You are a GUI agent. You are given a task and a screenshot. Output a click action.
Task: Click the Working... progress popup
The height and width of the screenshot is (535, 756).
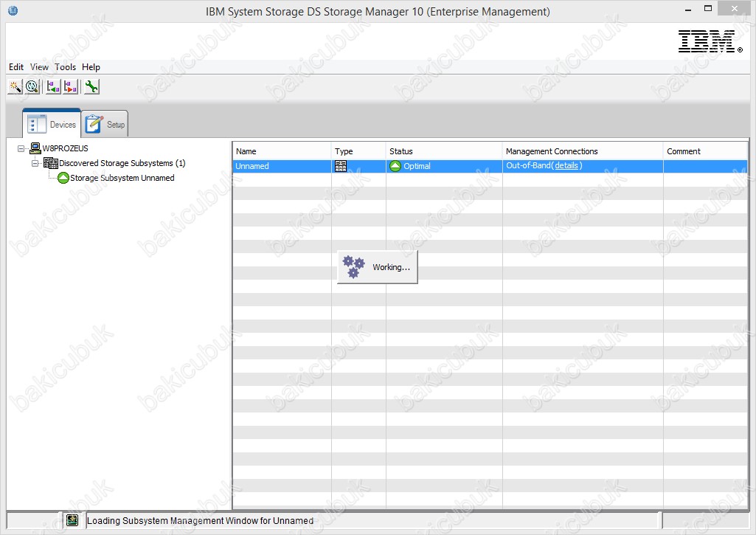[x=378, y=267]
